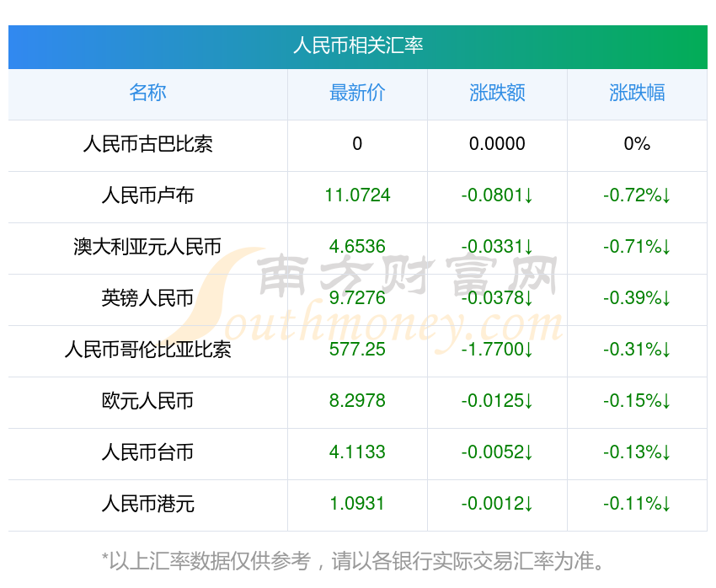Click change amount -0.0052↓
The image size is (716, 588).
pyautogui.click(x=497, y=452)
